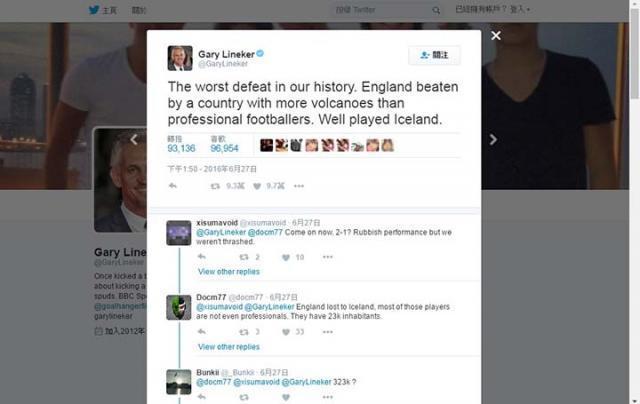Click the Twitter search input field
The width and height of the screenshot is (640, 404).
[382, 10]
